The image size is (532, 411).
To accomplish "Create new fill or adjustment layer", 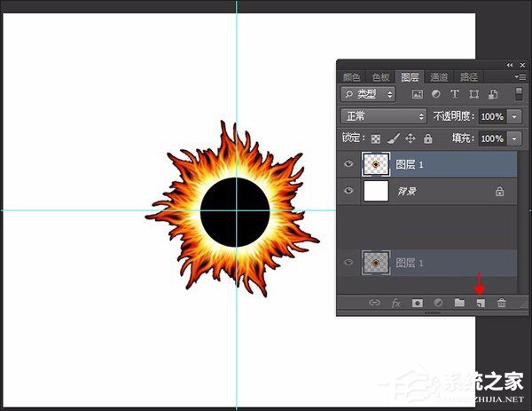I will pyautogui.click(x=438, y=303).
